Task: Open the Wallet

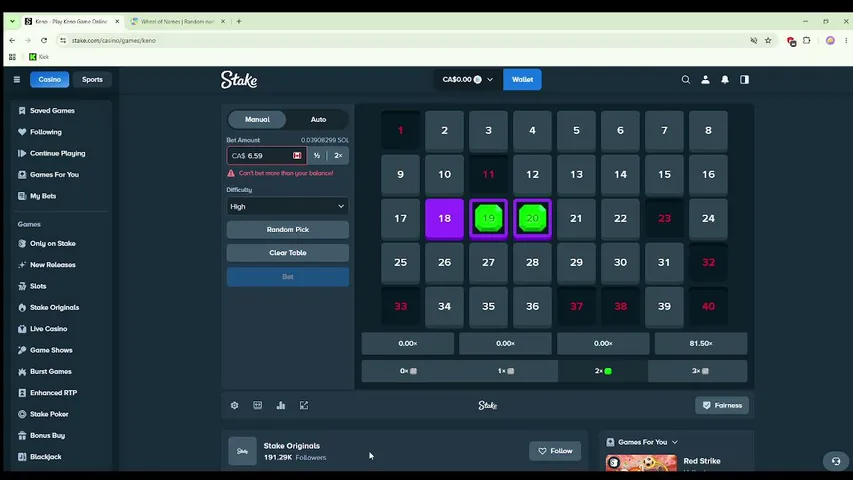Action: (522, 79)
